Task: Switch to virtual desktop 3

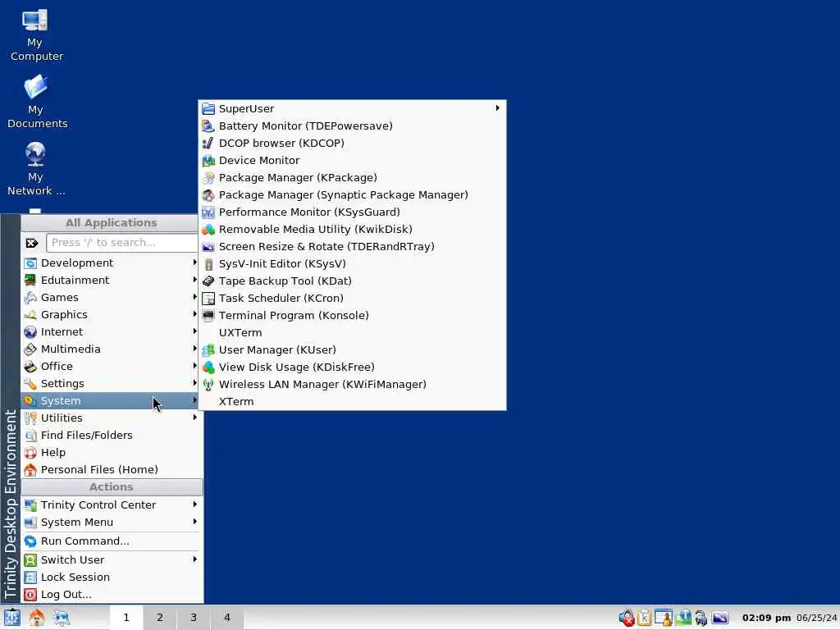Action: tap(194, 617)
